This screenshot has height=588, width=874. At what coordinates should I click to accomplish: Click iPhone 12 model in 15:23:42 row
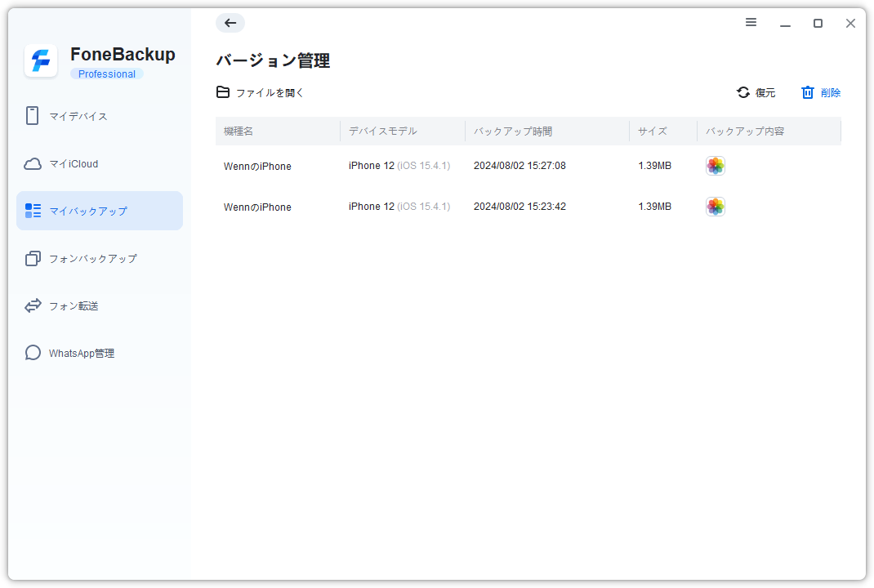399,207
